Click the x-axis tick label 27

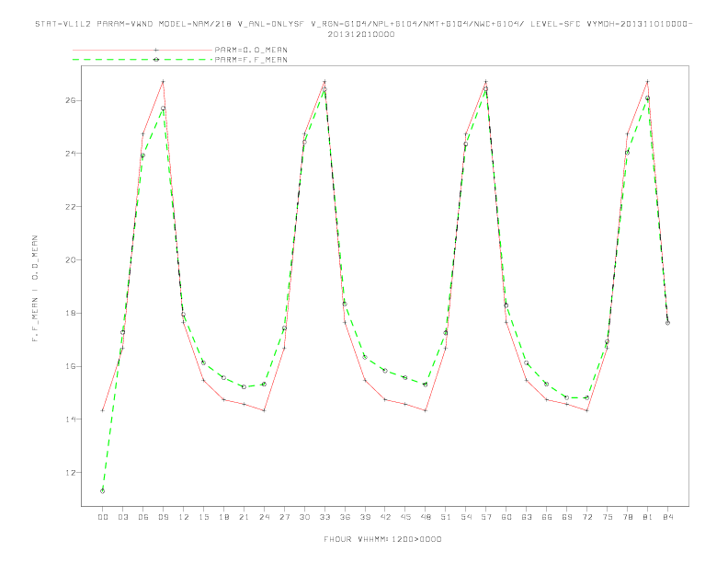click(284, 517)
